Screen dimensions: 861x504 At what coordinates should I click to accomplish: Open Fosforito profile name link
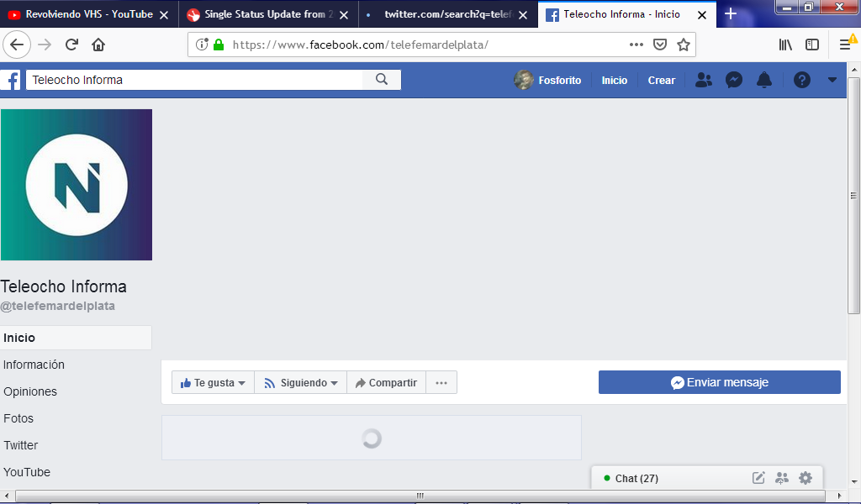559,80
